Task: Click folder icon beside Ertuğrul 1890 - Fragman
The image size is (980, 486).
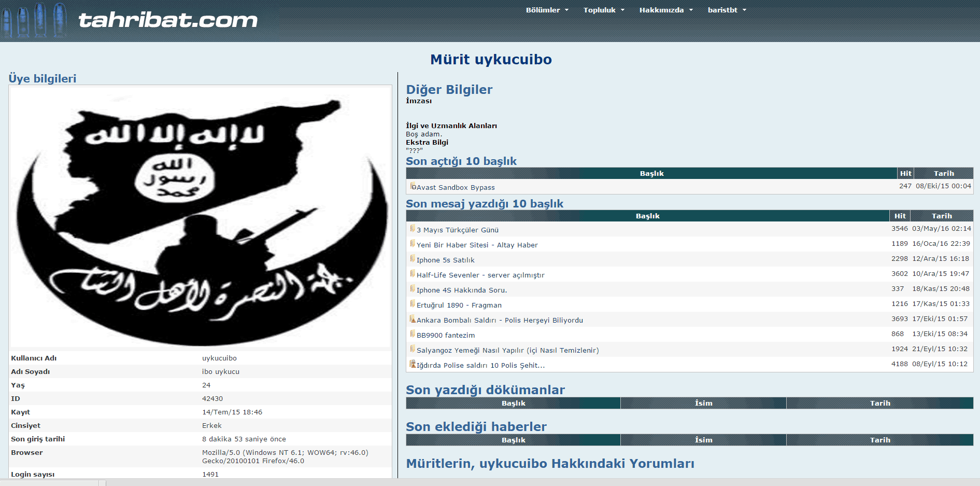Action: (x=413, y=304)
